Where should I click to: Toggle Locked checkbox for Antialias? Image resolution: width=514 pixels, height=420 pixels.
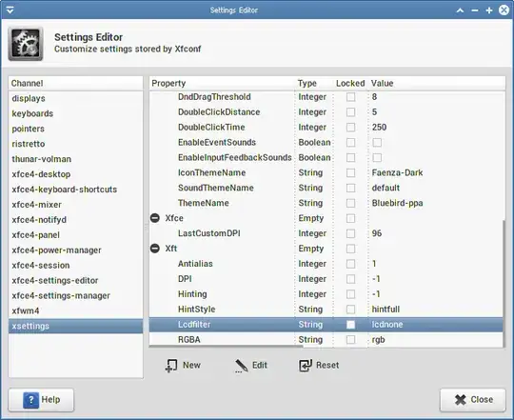350,264
